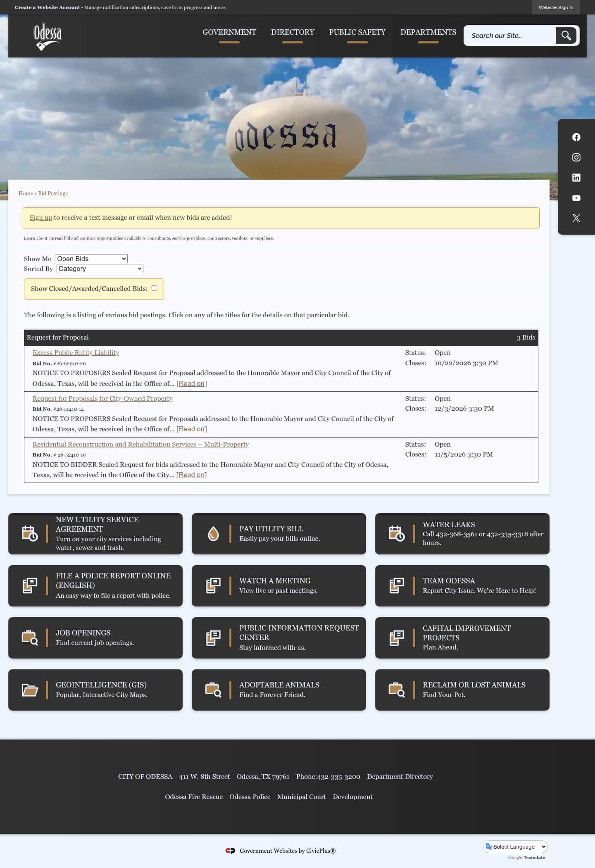Open the Public Information Request Center tile

click(x=279, y=638)
